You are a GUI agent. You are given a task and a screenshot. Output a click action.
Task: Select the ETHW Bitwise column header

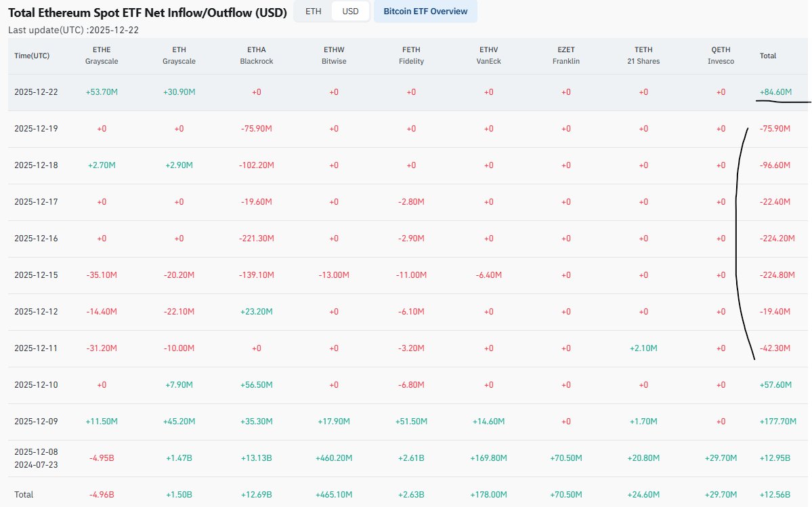pyautogui.click(x=333, y=56)
